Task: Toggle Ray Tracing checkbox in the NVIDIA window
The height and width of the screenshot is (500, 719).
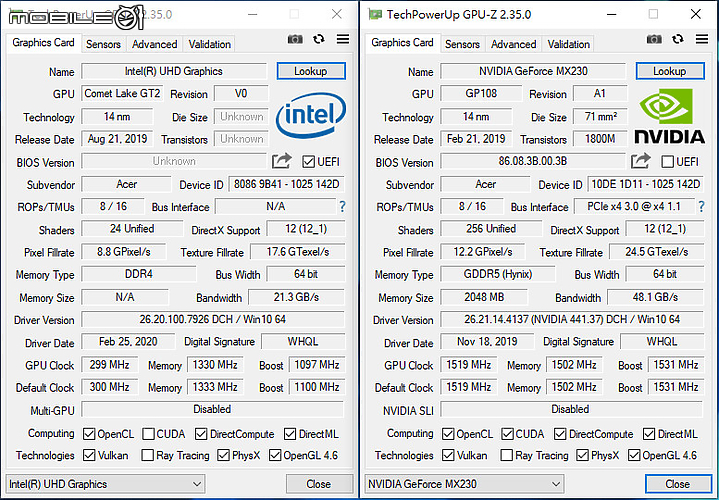Action: tap(507, 455)
